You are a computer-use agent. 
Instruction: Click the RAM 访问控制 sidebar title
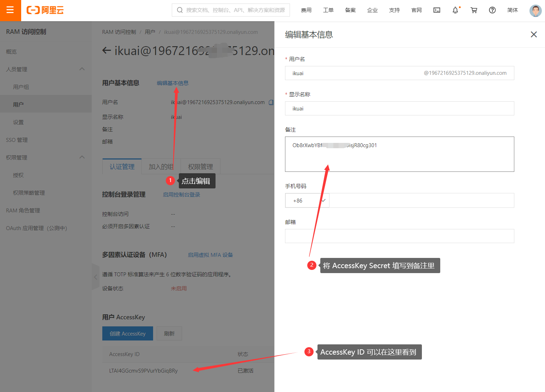point(26,32)
